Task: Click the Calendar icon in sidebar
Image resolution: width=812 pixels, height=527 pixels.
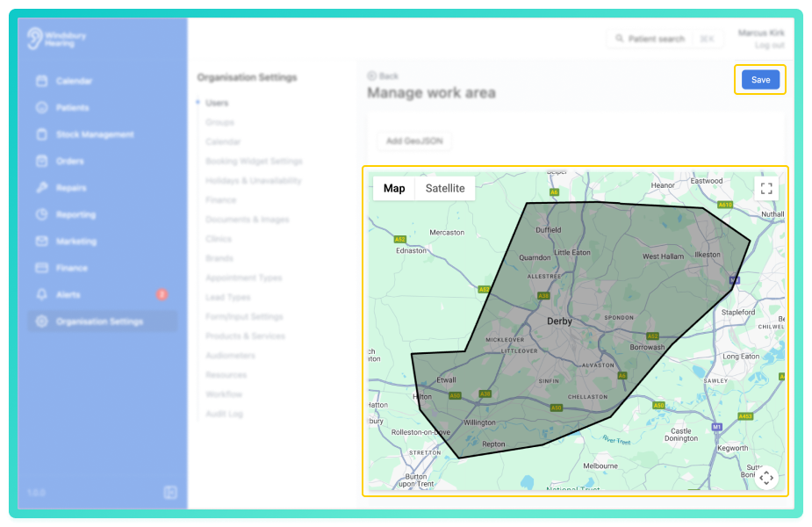Action: (x=42, y=81)
